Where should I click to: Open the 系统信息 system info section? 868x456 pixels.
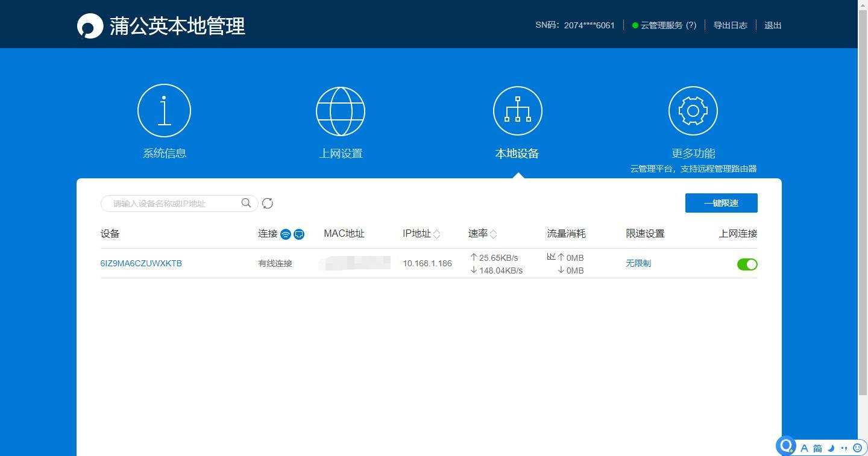click(x=164, y=111)
